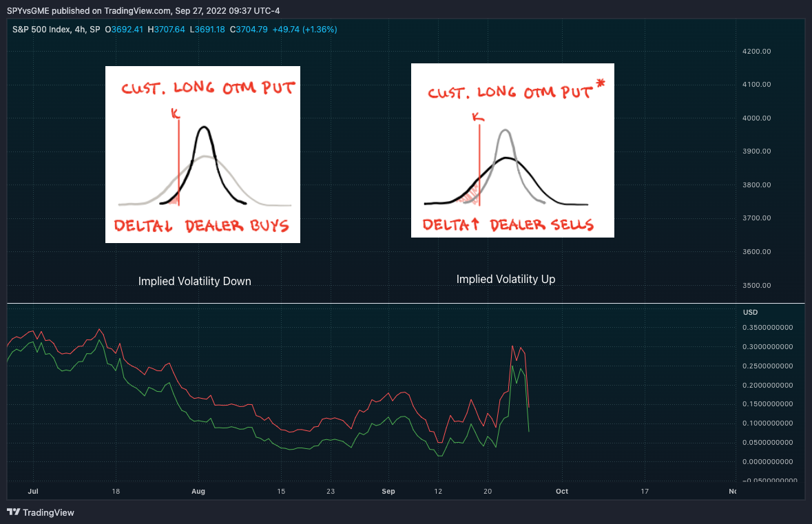Click the Jul label on time axis
This screenshot has width=812, height=524.
point(33,492)
